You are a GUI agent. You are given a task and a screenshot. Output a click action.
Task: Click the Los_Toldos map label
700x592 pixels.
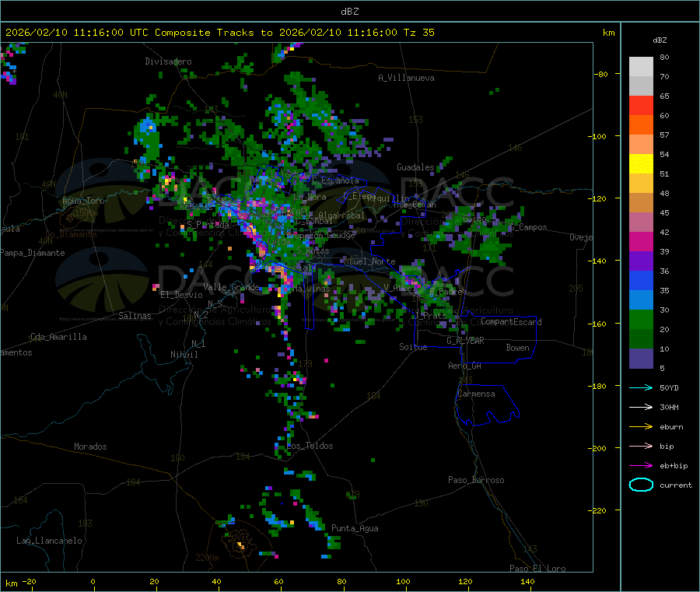click(310, 446)
